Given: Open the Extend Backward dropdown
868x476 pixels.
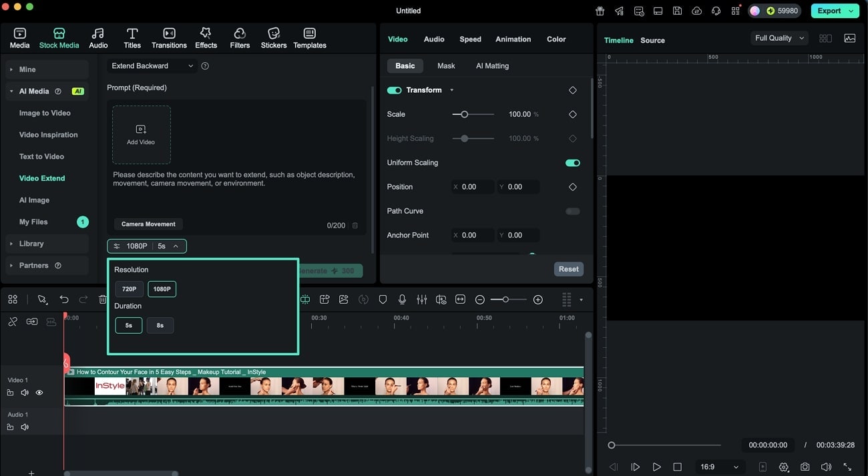Looking at the screenshot, I should 151,65.
